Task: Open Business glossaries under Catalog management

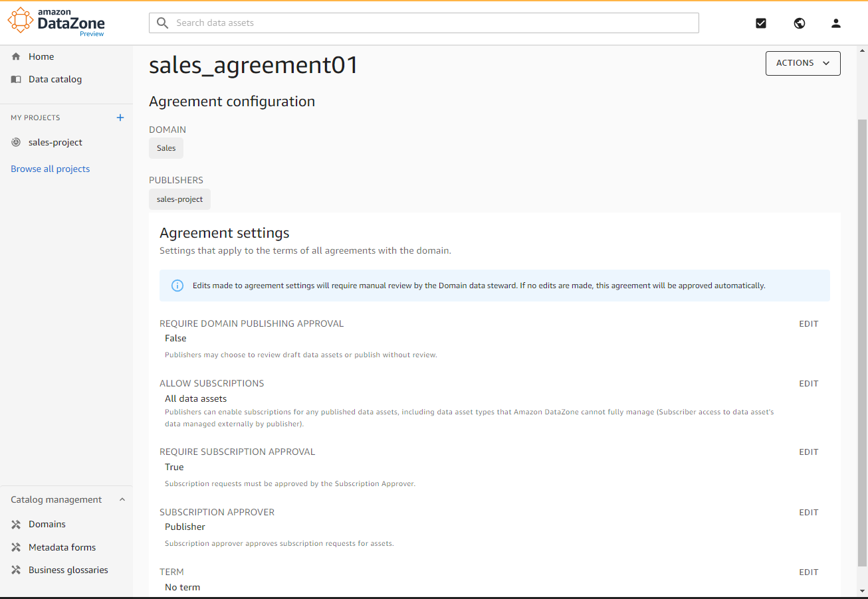Action: [68, 570]
